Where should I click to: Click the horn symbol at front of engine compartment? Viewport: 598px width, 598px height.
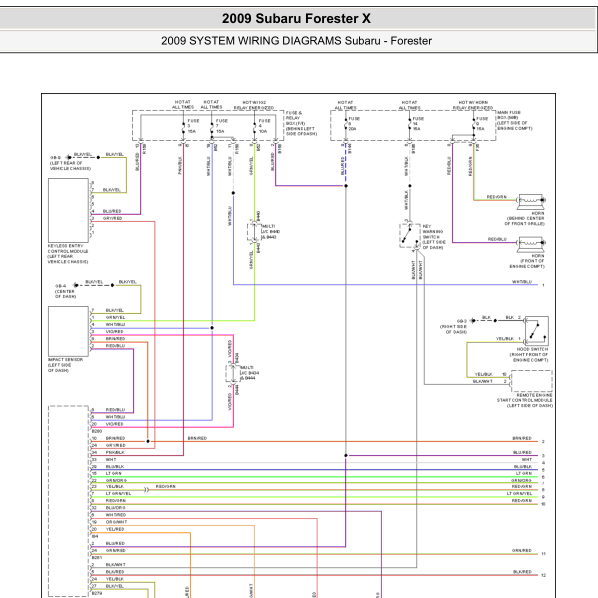pyautogui.click(x=532, y=244)
